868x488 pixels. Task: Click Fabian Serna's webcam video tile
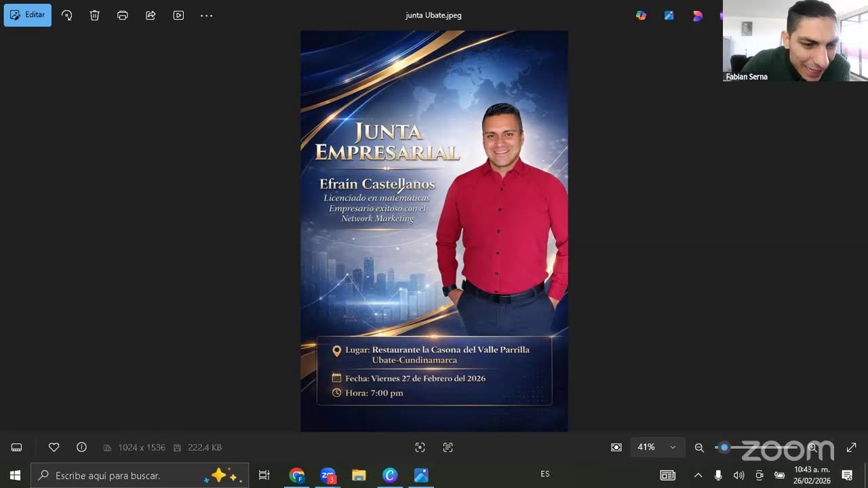click(795, 41)
